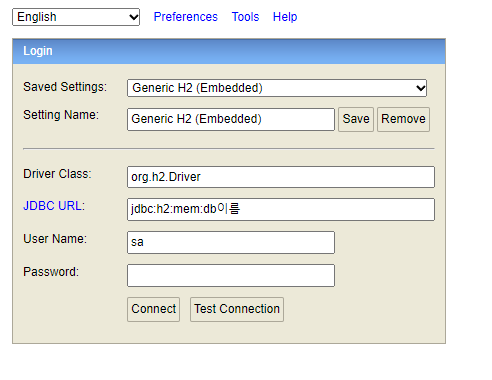Click the Login panel header
Viewport: 492px width, 380px height.
point(229,51)
